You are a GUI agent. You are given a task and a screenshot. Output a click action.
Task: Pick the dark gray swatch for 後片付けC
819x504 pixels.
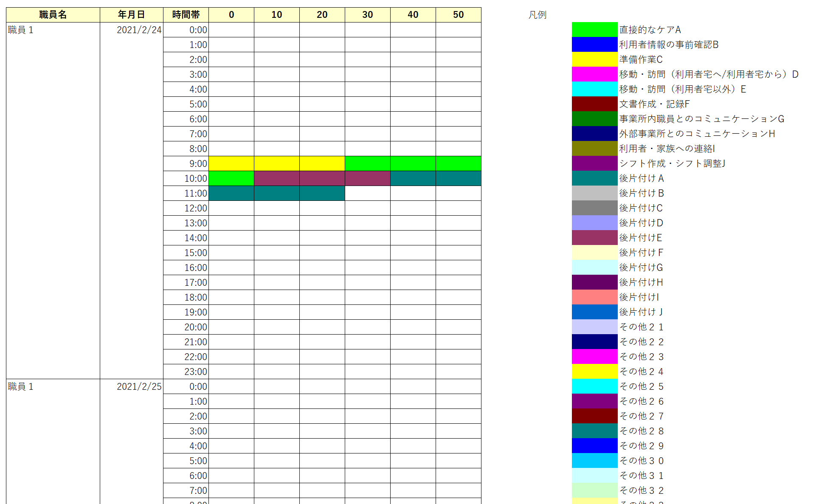coord(594,208)
